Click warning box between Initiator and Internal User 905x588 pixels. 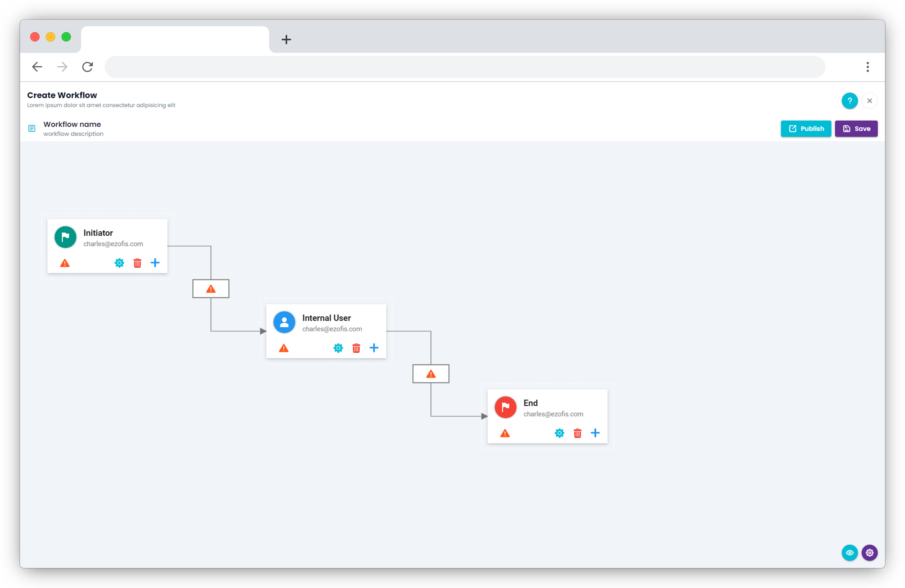tap(211, 289)
